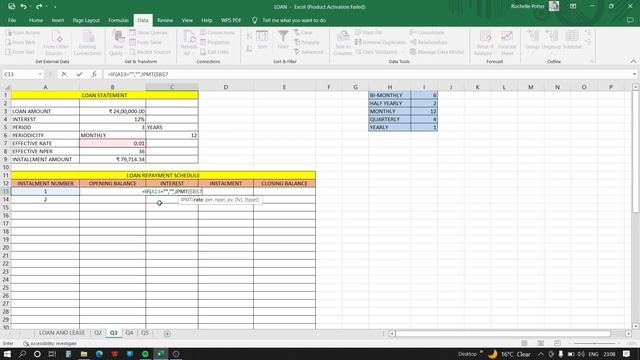Click the Sort button icon
The height and width of the screenshot is (360, 640).
(x=262, y=37)
